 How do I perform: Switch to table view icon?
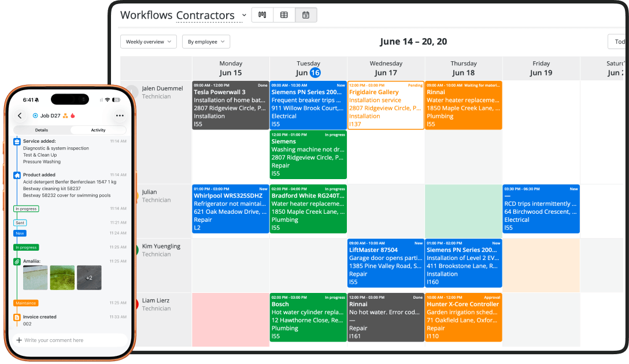[x=284, y=15]
